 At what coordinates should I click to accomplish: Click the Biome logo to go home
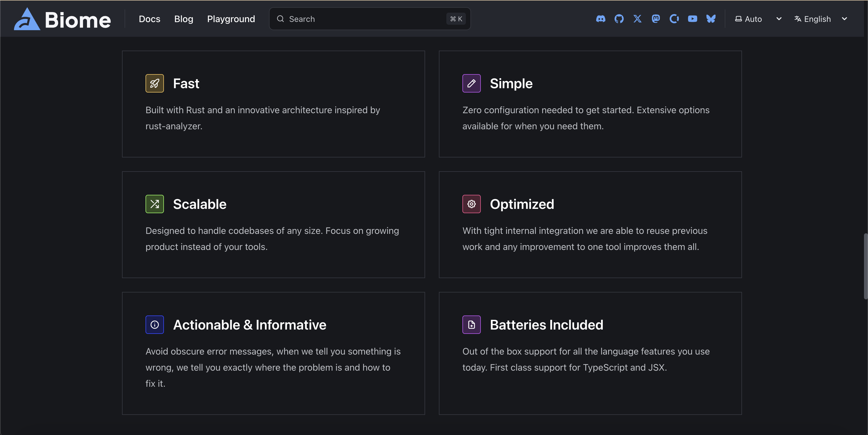62,19
